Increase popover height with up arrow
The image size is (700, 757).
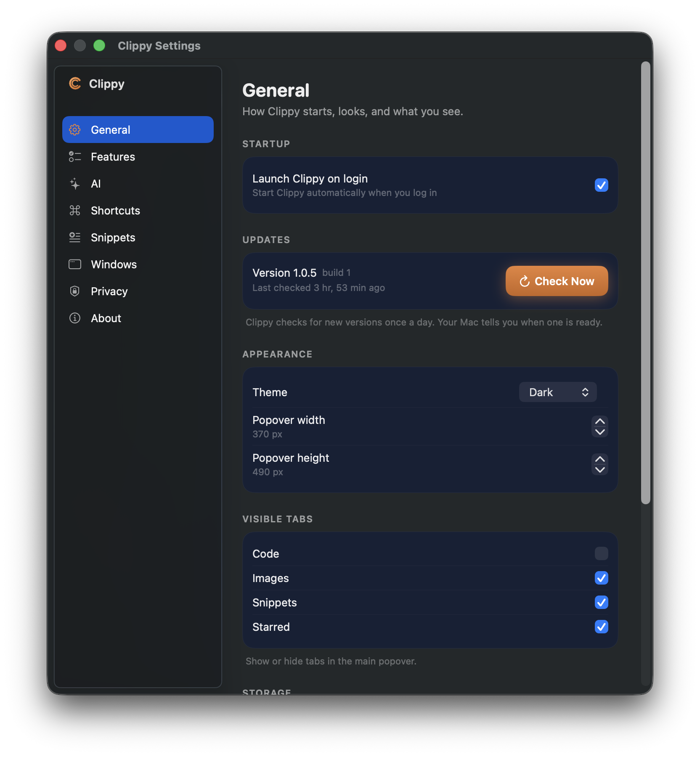pyautogui.click(x=600, y=459)
